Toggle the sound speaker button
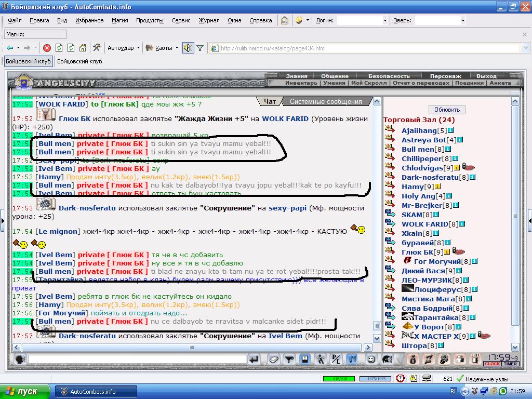This screenshot has width=532, height=399. click(188, 48)
